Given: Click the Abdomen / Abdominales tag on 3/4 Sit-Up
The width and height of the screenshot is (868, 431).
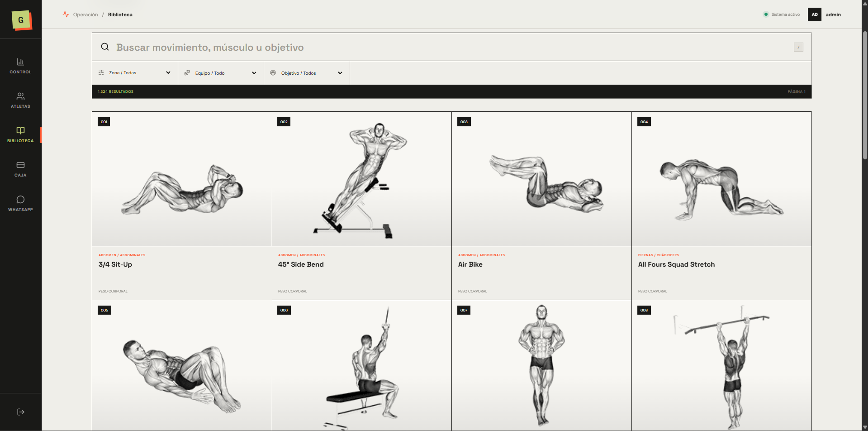Looking at the screenshot, I should (x=122, y=255).
